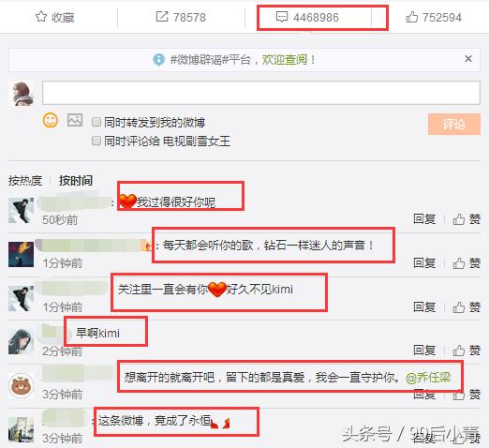Click the insert image icon

point(75,120)
